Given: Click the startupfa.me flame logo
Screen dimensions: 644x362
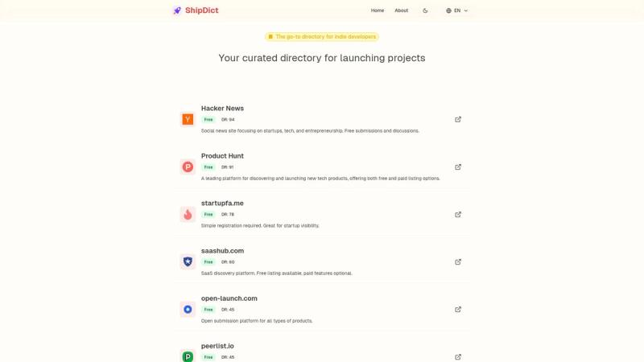Looking at the screenshot, I should pyautogui.click(x=188, y=214).
